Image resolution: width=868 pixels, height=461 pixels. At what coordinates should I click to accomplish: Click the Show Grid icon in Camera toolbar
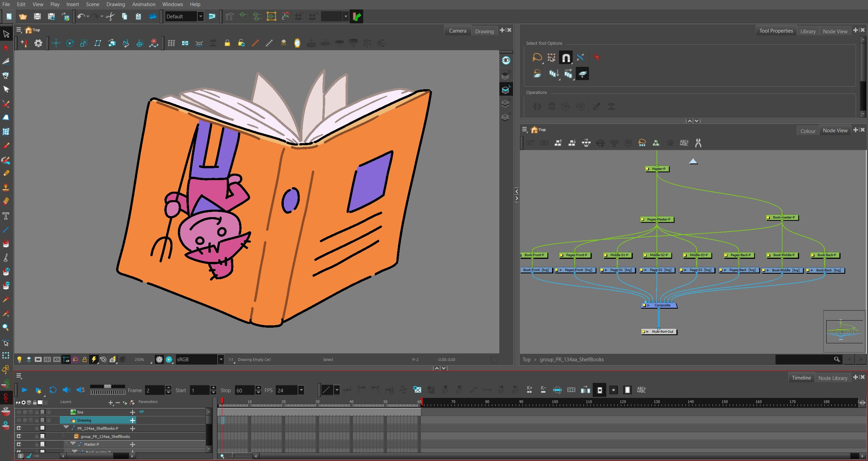tap(171, 43)
